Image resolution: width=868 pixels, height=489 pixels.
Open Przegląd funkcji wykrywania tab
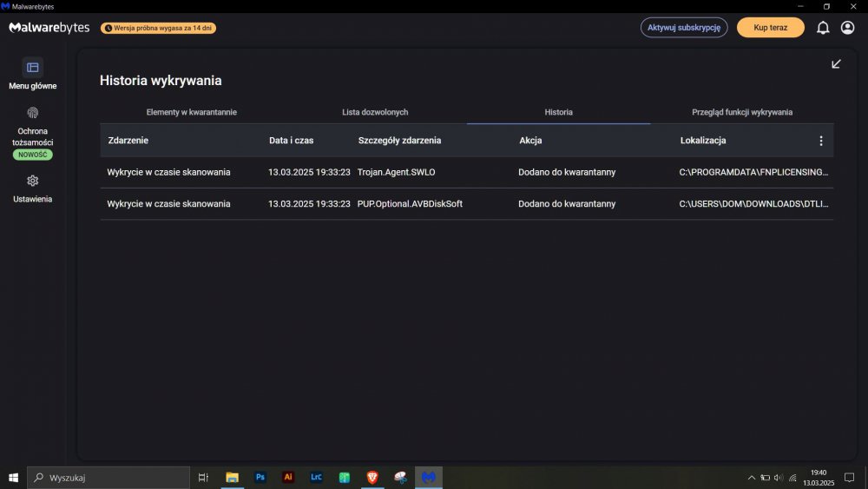point(741,112)
